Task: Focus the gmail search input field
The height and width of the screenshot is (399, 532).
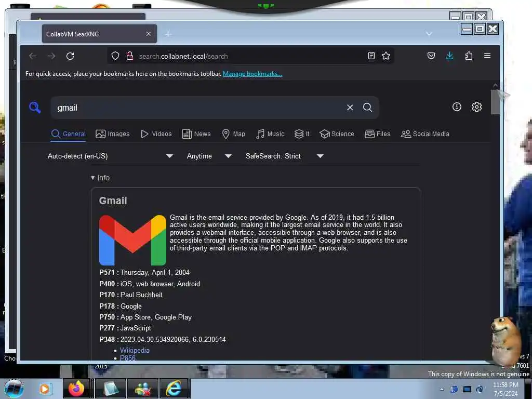Action: pos(198,108)
